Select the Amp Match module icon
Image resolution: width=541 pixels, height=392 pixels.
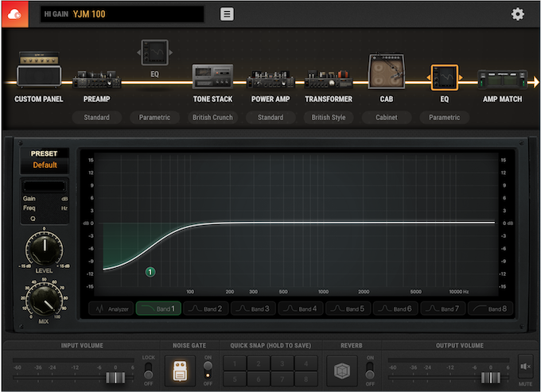click(502, 79)
